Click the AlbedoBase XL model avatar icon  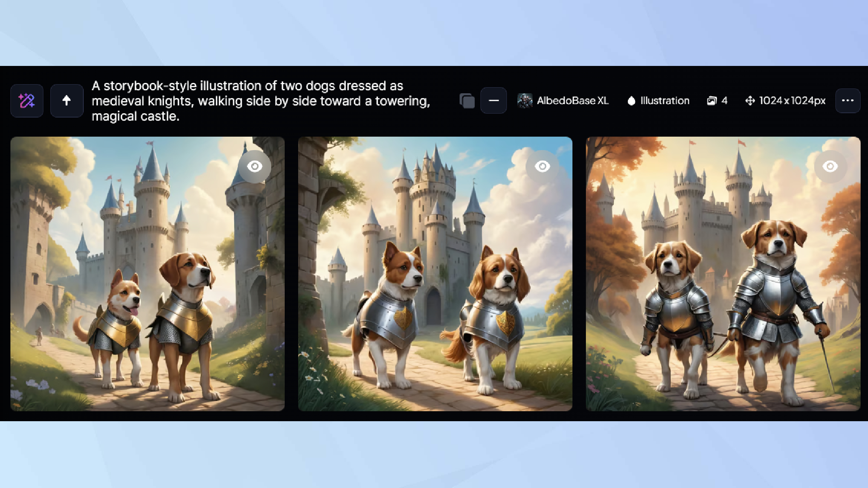point(525,101)
